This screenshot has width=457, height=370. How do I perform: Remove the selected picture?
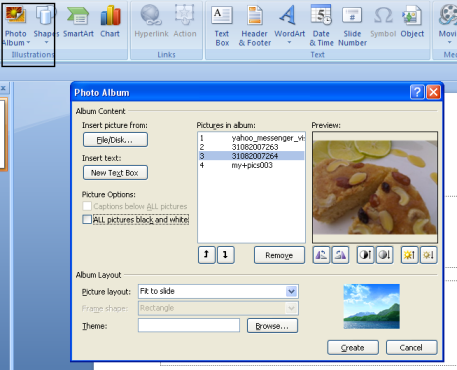279,255
